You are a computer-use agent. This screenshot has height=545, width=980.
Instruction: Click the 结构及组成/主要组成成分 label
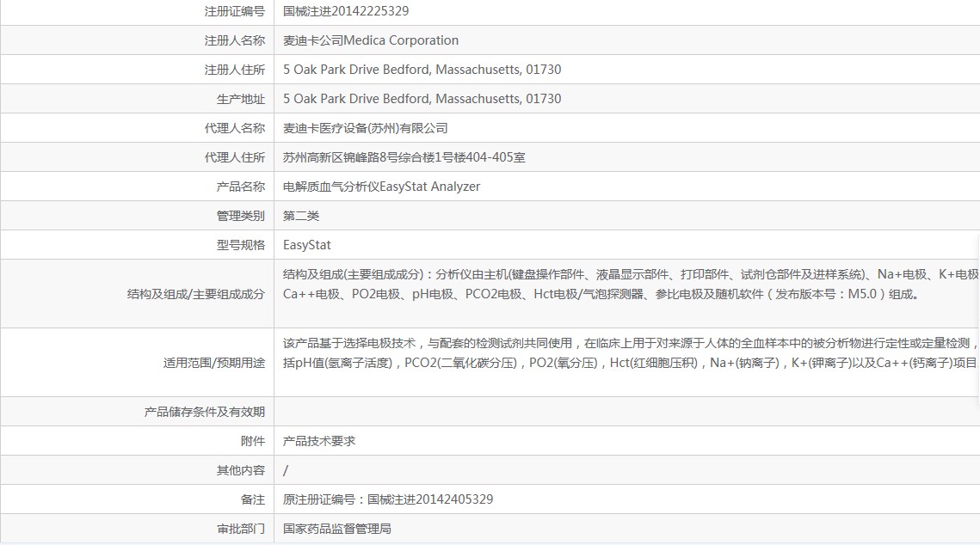click(195, 294)
